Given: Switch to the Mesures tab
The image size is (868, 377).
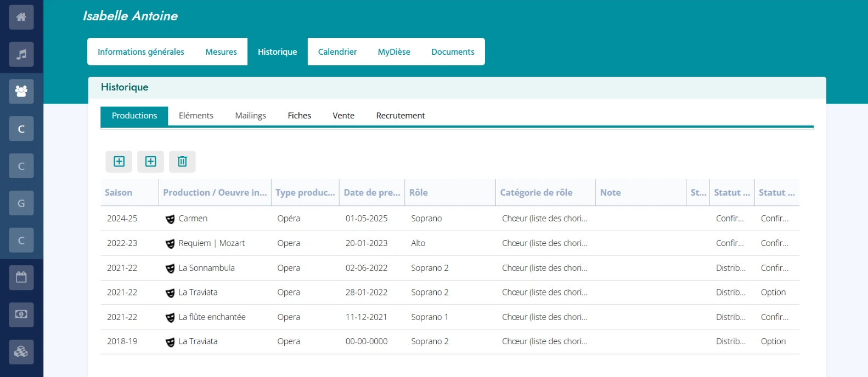Looking at the screenshot, I should (221, 52).
